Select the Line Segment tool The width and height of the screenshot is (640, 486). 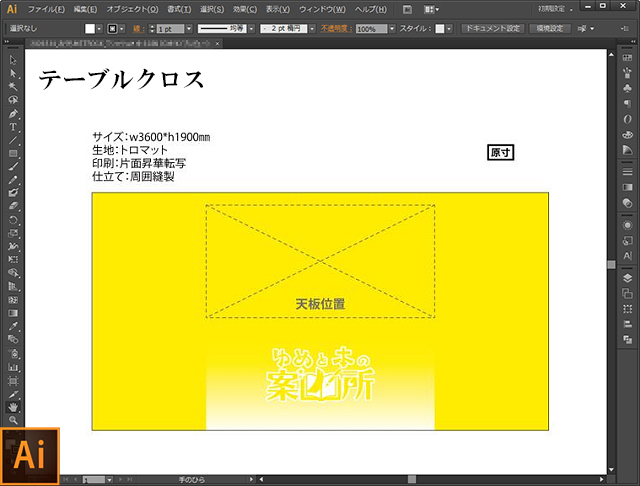[13, 140]
